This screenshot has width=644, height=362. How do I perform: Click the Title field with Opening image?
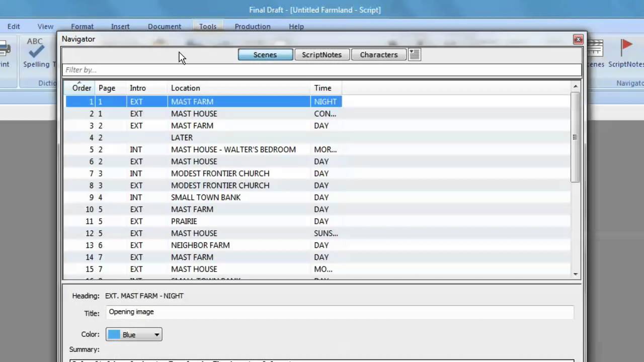(340, 312)
